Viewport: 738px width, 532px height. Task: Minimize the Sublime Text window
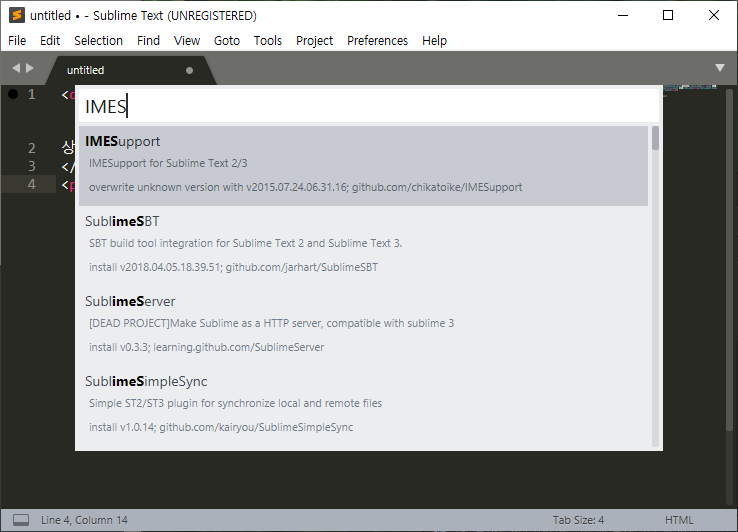pos(623,16)
